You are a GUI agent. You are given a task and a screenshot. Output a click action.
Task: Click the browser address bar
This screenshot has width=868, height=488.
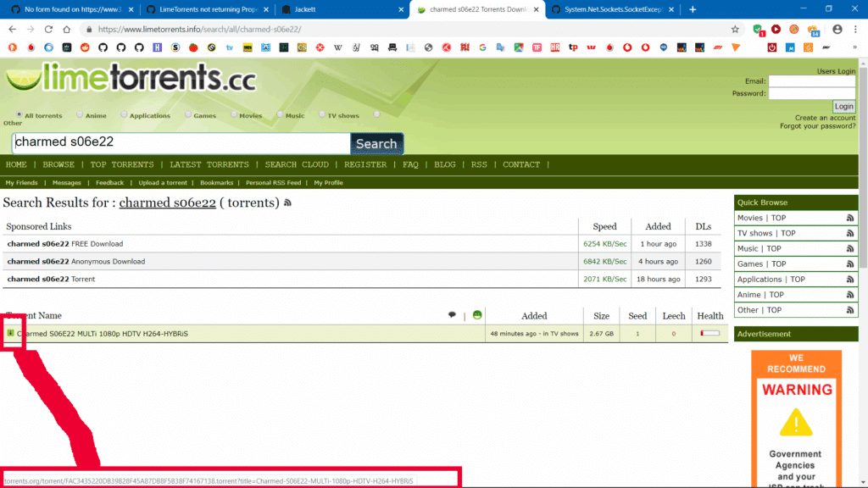(x=409, y=30)
